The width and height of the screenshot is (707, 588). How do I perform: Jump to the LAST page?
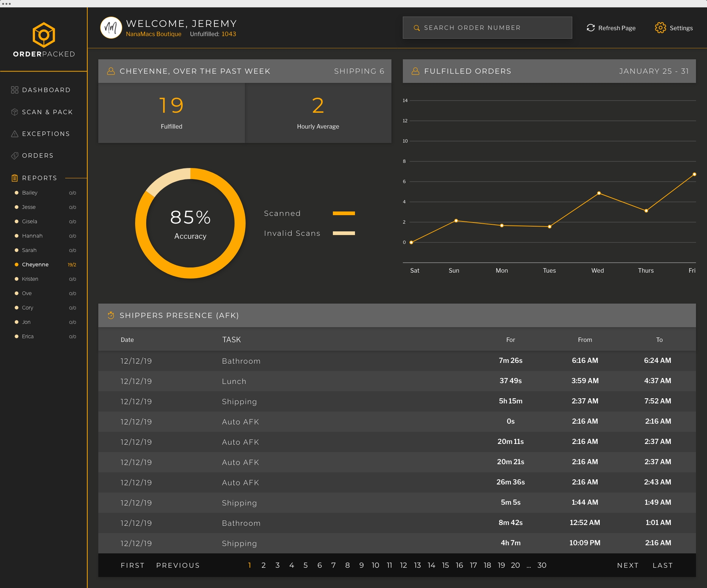662,565
